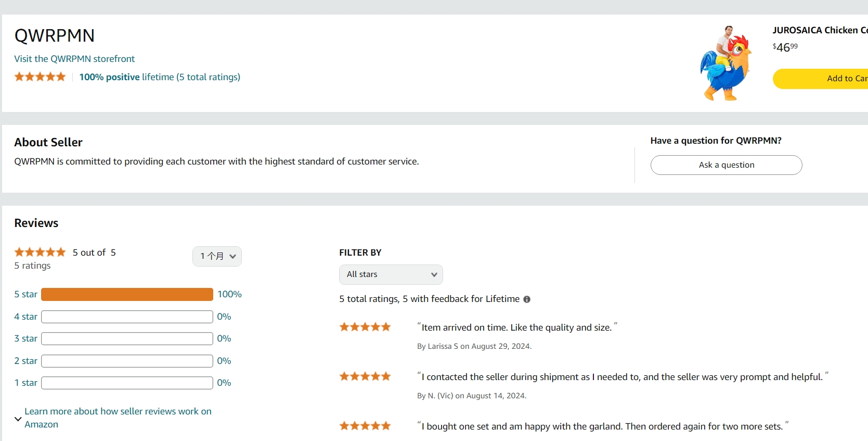The image size is (868, 441).
Task: Visit the QWRPMN storefront link
Action: coord(74,59)
